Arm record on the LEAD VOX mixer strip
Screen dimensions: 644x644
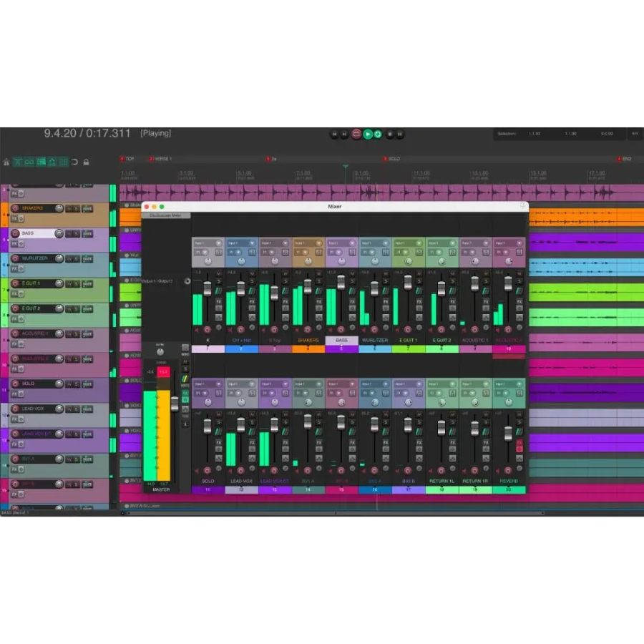240,470
